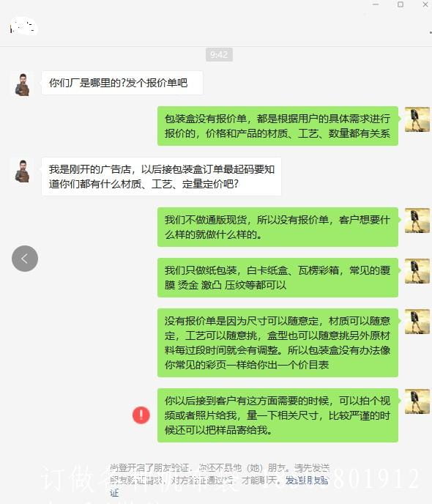
Task: Select the bubble starting 我是刚开的广告店
Action: click(162, 177)
